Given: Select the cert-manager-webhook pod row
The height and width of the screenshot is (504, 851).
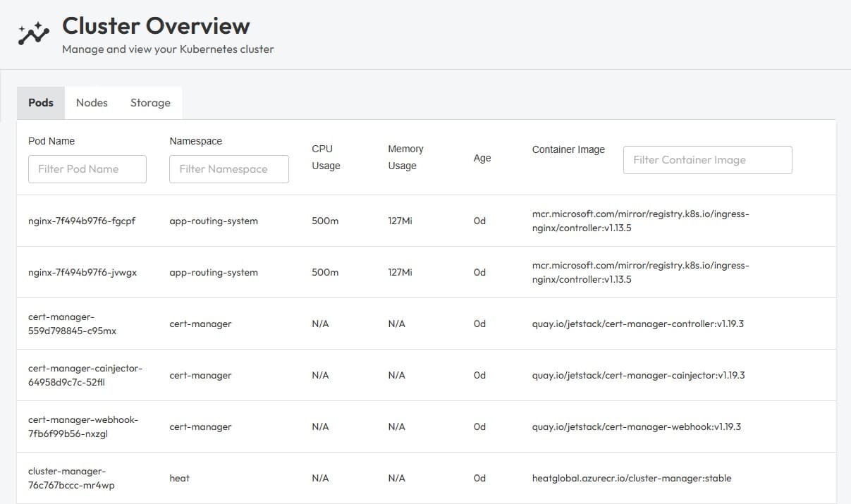Looking at the screenshot, I should click(x=83, y=426).
